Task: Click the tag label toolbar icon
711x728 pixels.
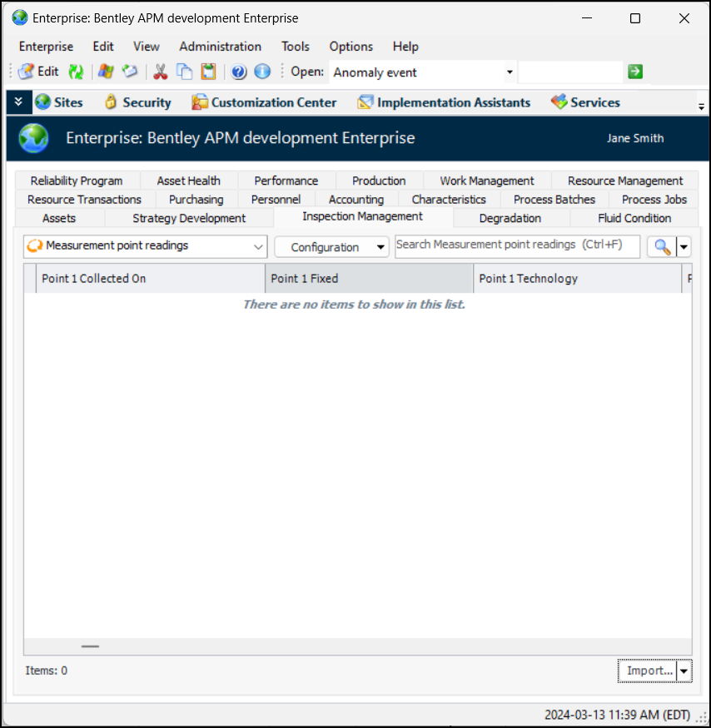Action: [x=130, y=72]
